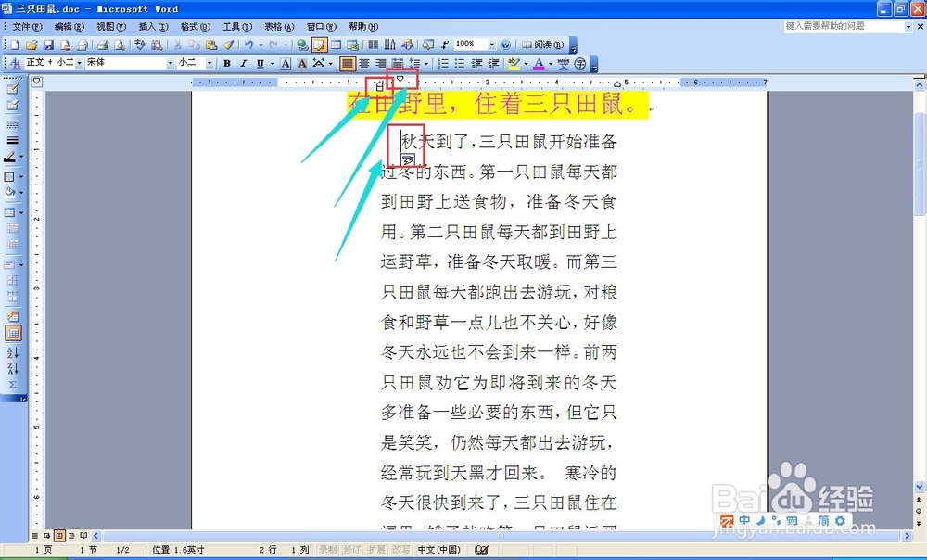Image resolution: width=927 pixels, height=560 pixels.
Task: Apply numbered list formatting
Action: click(443, 63)
